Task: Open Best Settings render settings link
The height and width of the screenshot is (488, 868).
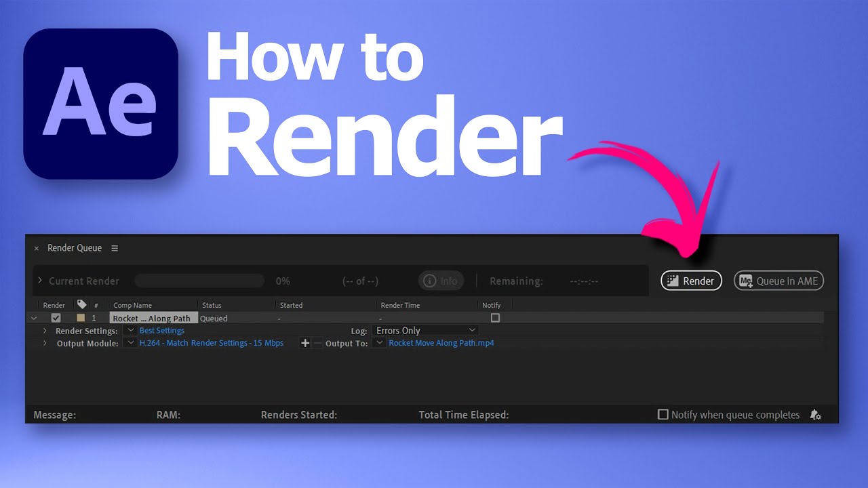Action: tap(162, 331)
